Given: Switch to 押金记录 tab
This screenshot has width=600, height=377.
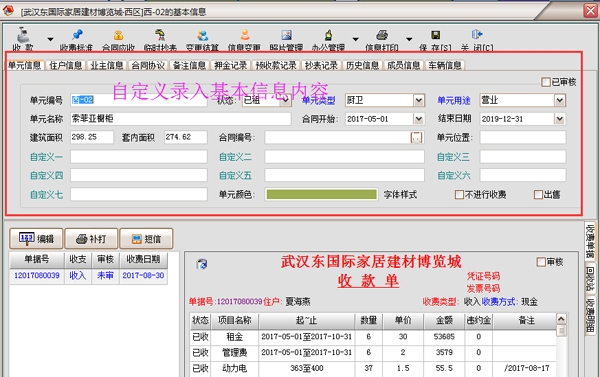Looking at the screenshot, I should [231, 65].
